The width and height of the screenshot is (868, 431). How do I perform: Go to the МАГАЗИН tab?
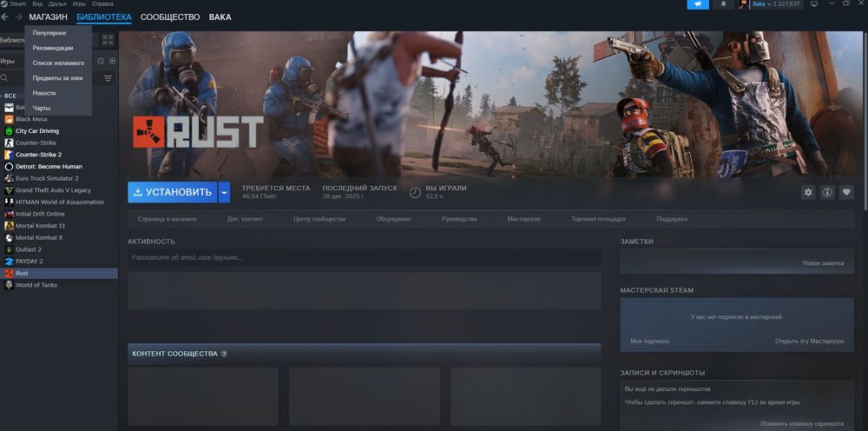coord(48,17)
